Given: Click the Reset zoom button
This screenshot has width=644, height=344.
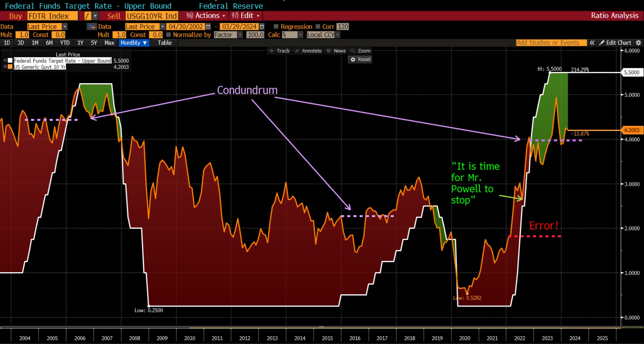Looking at the screenshot, I should tap(360, 59).
